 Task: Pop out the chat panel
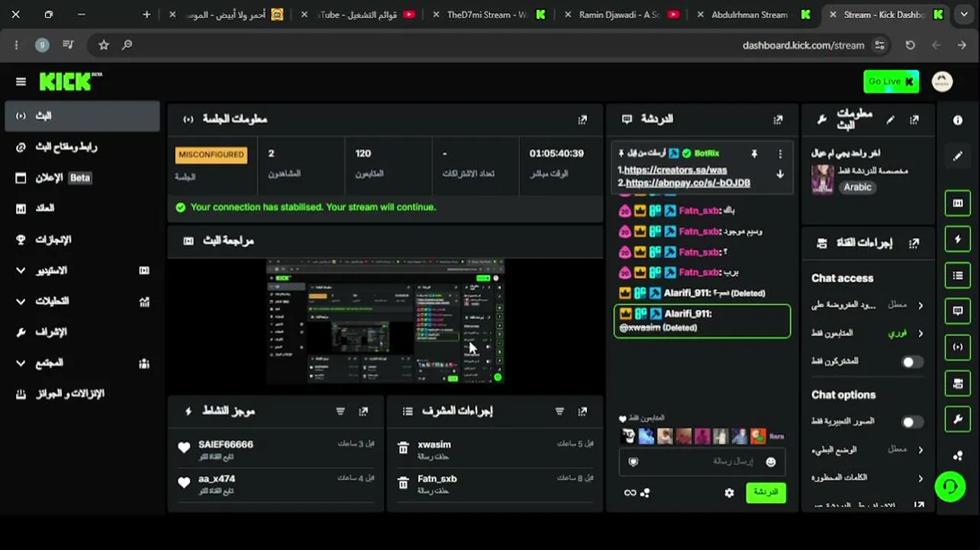778,119
